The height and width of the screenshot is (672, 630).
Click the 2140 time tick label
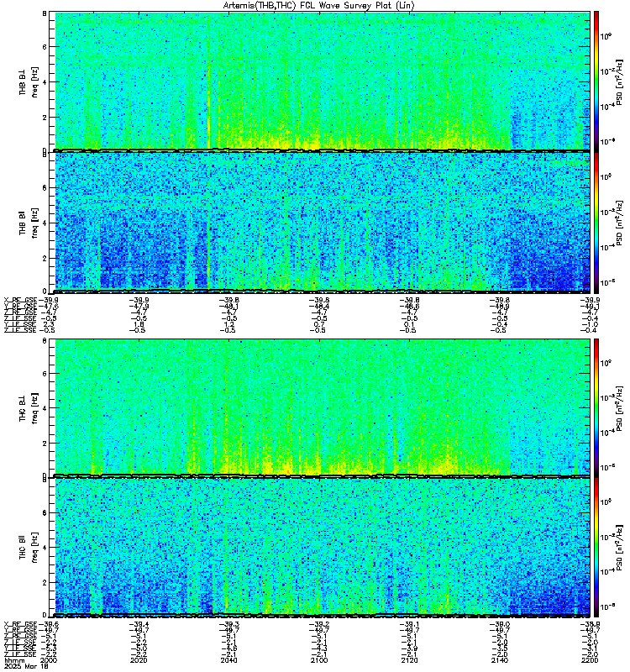499,660
